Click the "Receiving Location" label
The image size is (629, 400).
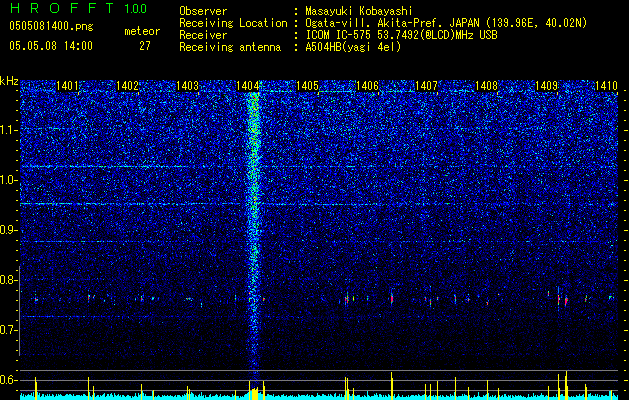(x=233, y=23)
